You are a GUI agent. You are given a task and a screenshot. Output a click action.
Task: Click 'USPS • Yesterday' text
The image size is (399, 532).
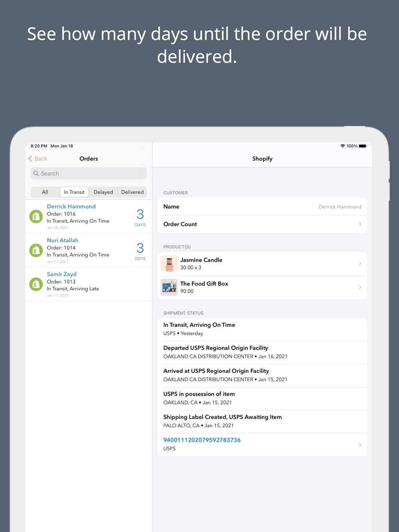point(183,333)
